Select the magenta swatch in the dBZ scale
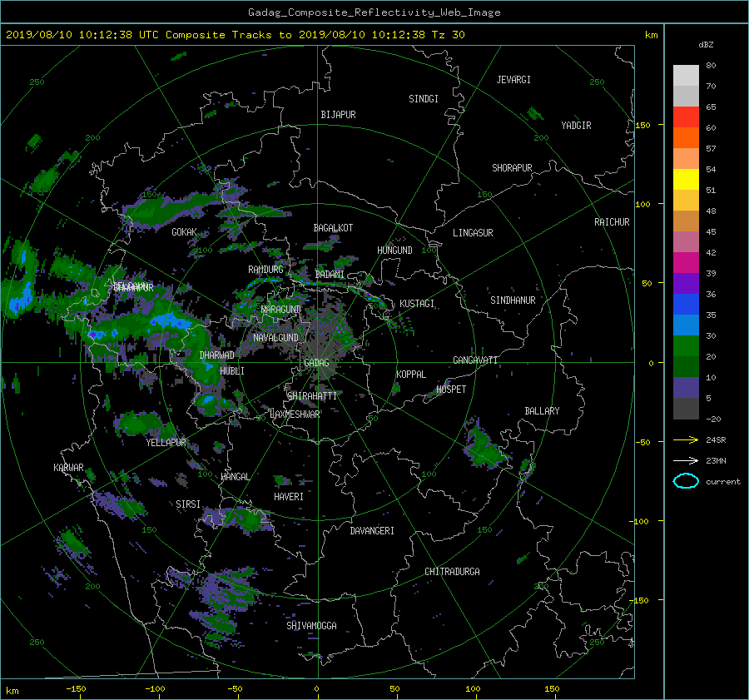This screenshot has width=749, height=700. click(686, 263)
